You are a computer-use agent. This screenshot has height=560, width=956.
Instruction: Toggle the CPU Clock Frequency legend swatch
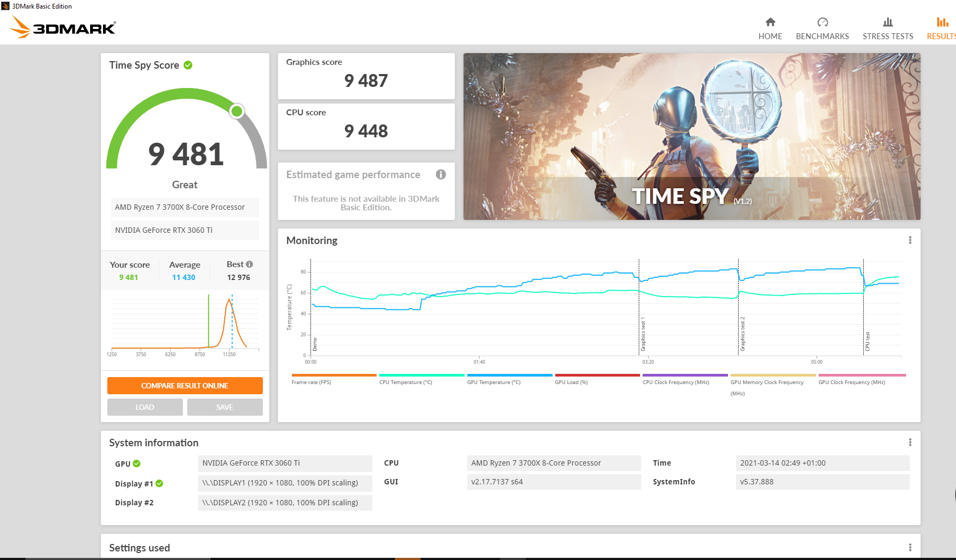(x=685, y=375)
